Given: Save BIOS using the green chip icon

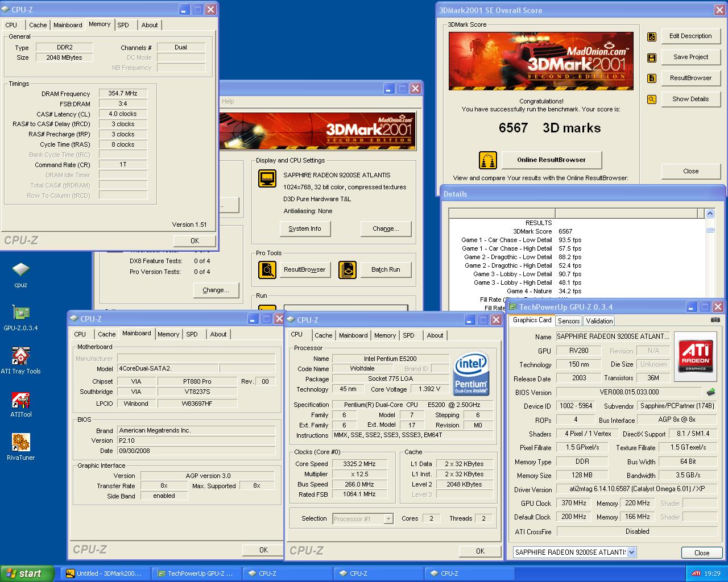Looking at the screenshot, I should 711,392.
